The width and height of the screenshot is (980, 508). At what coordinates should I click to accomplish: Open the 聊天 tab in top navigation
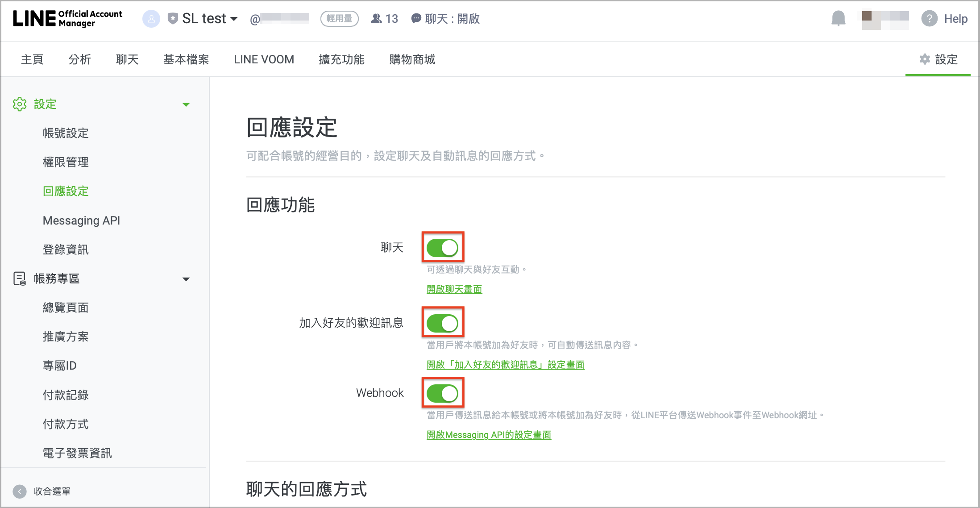(x=127, y=59)
